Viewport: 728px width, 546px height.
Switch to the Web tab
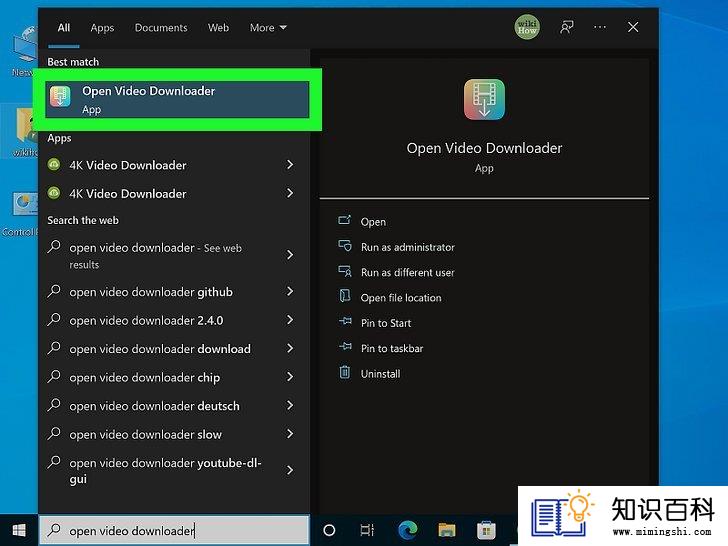[218, 28]
